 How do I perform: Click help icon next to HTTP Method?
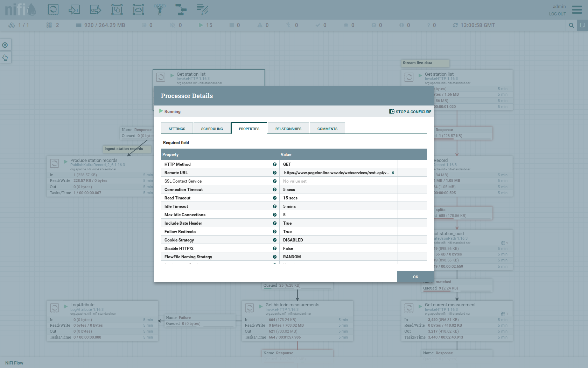click(275, 164)
